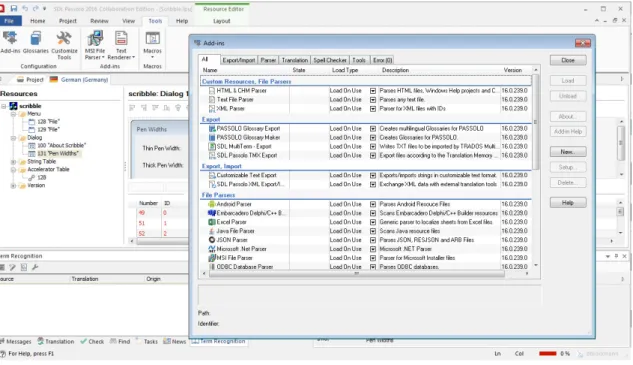Open the File menu
Screen dimensions: 633x365
9,21
